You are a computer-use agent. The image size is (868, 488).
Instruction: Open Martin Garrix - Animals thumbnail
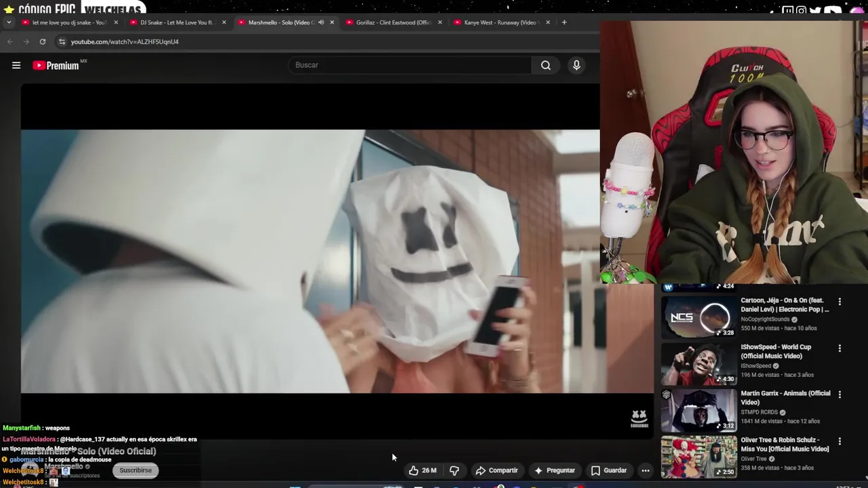click(698, 411)
